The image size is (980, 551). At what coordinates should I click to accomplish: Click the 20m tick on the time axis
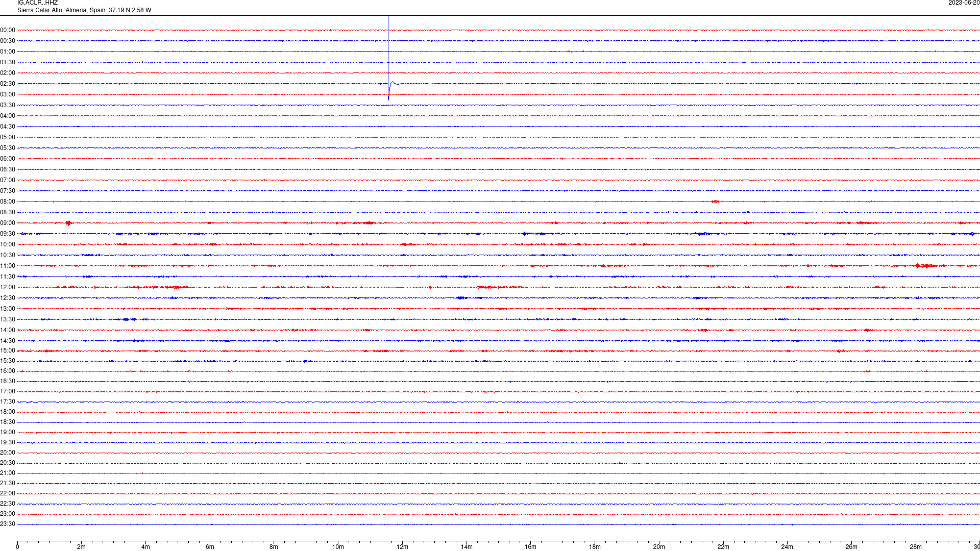coord(659,547)
